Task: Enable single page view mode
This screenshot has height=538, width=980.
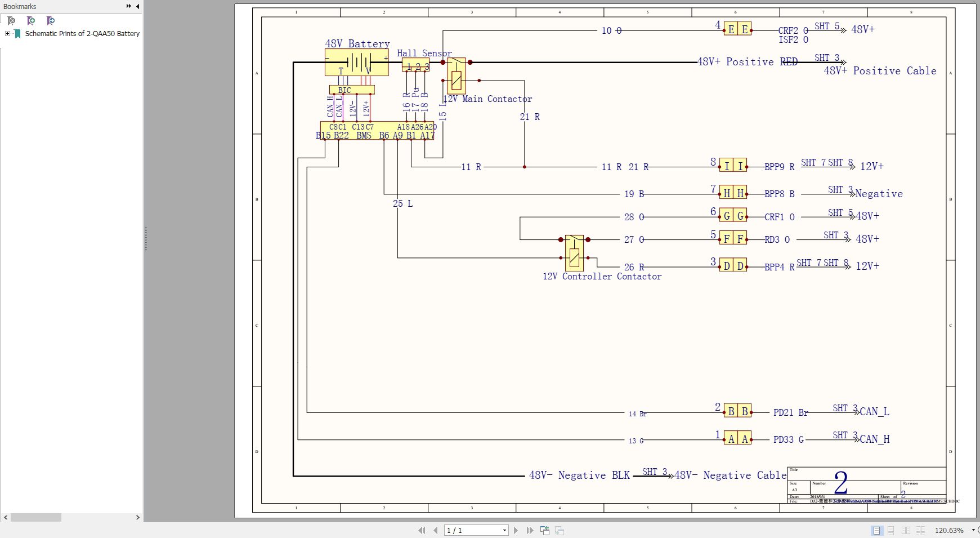Action: tap(876, 530)
